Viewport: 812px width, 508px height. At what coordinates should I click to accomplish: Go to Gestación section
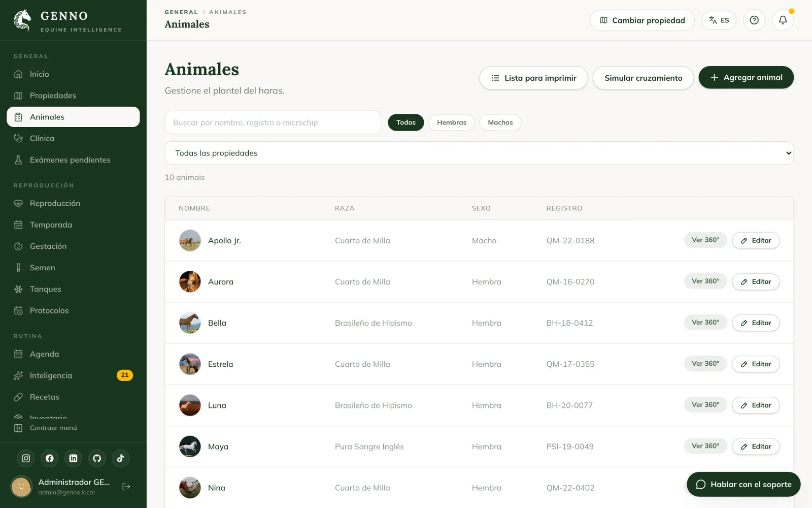[x=73, y=246]
